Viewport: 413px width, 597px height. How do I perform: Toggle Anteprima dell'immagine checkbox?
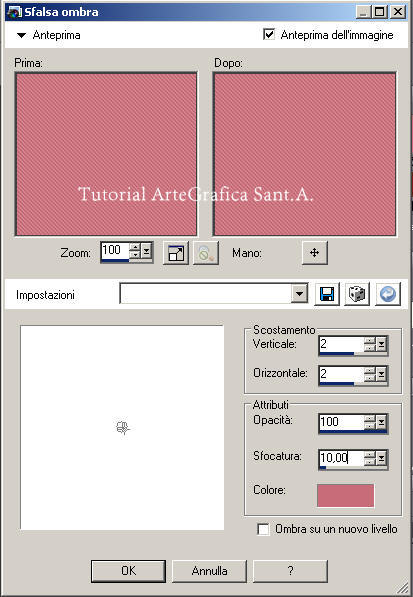tap(269, 35)
